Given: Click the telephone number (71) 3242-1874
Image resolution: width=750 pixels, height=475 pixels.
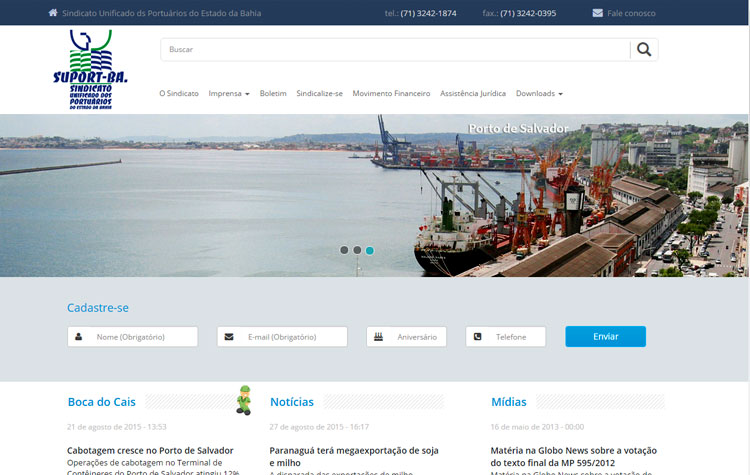Looking at the screenshot, I should (429, 13).
